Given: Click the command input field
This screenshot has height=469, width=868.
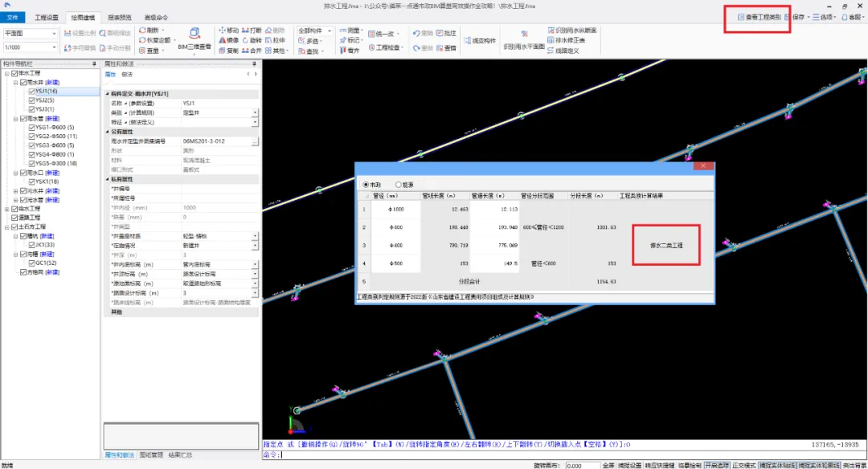Looking at the screenshot, I should pyautogui.click(x=565, y=455).
